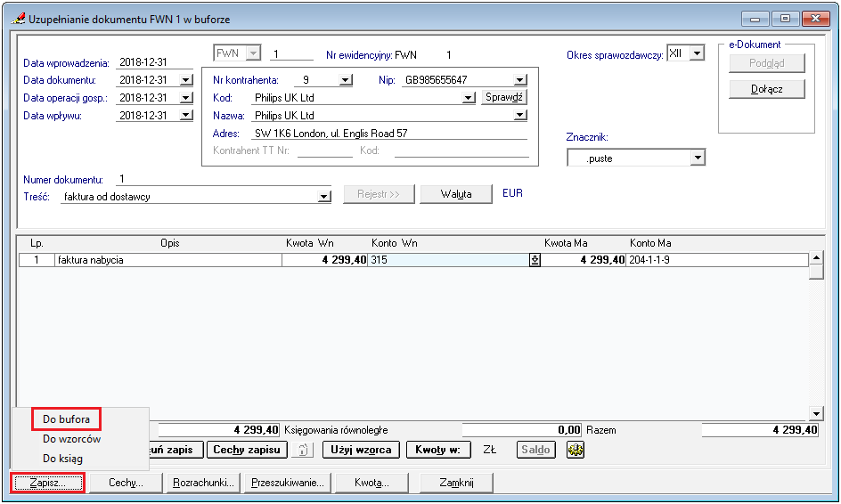Click the Waluta button

pyautogui.click(x=456, y=194)
